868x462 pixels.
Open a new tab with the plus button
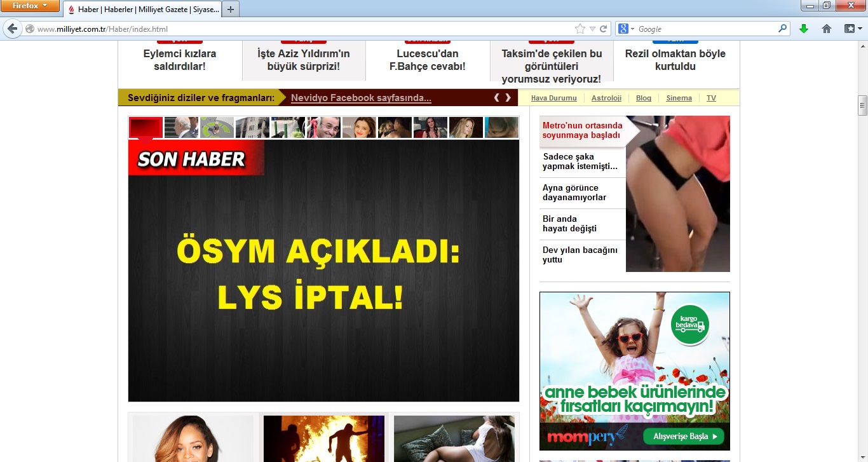(231, 10)
